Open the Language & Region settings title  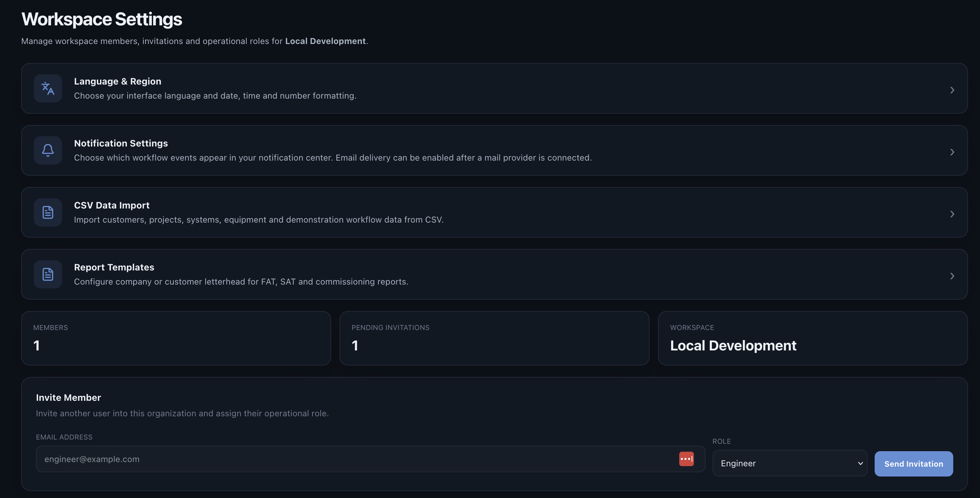pos(118,81)
